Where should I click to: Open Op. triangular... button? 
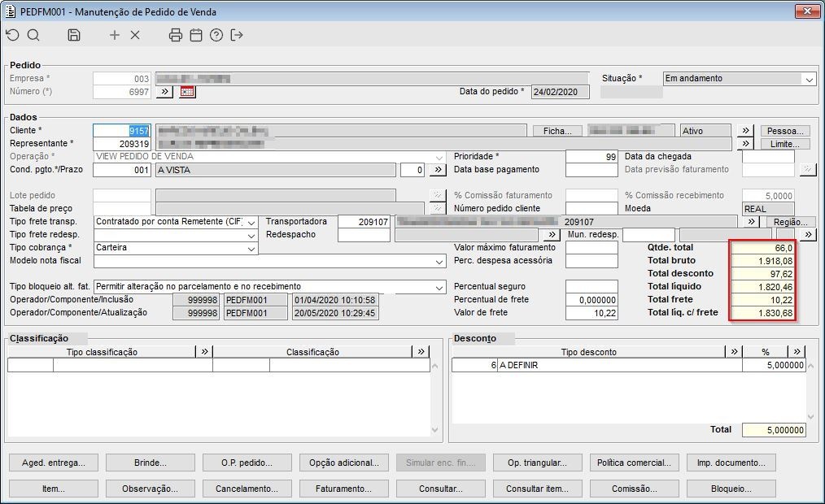[537, 463]
